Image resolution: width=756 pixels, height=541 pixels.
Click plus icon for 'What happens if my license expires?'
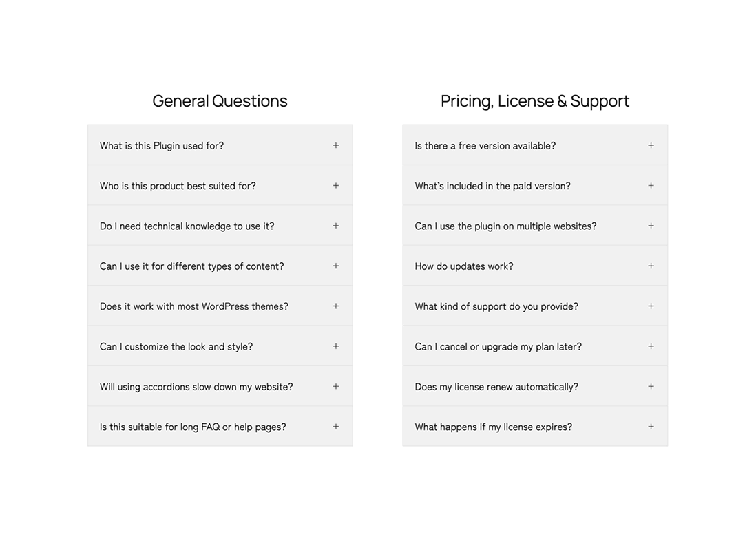click(651, 427)
